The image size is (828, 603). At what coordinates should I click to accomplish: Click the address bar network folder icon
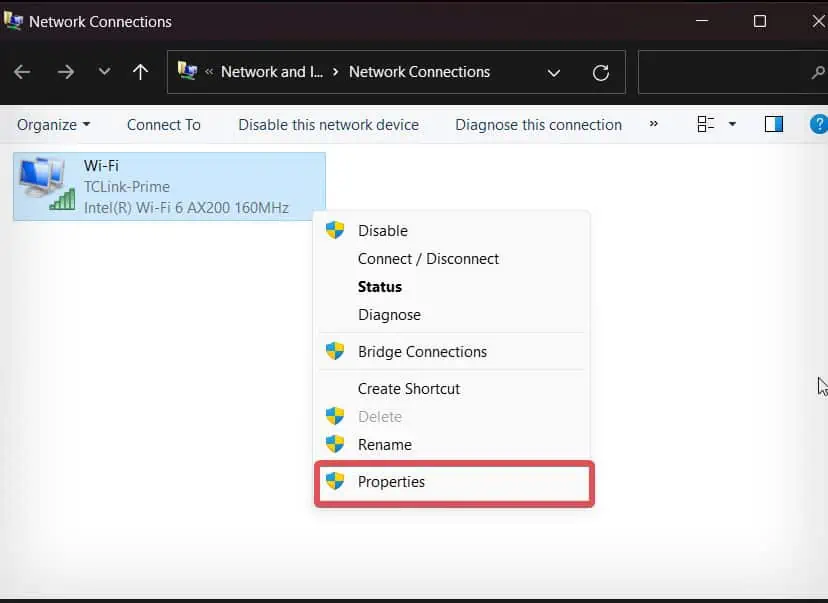point(187,71)
